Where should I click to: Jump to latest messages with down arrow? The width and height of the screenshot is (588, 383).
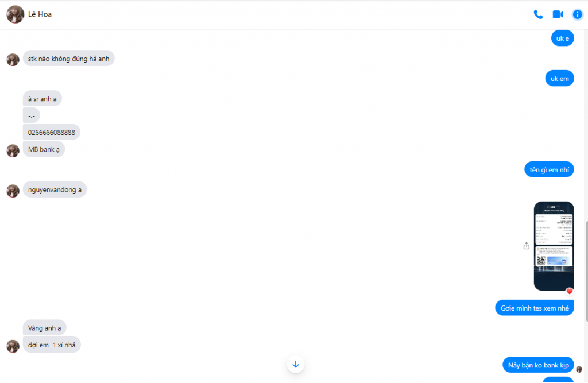click(x=296, y=364)
